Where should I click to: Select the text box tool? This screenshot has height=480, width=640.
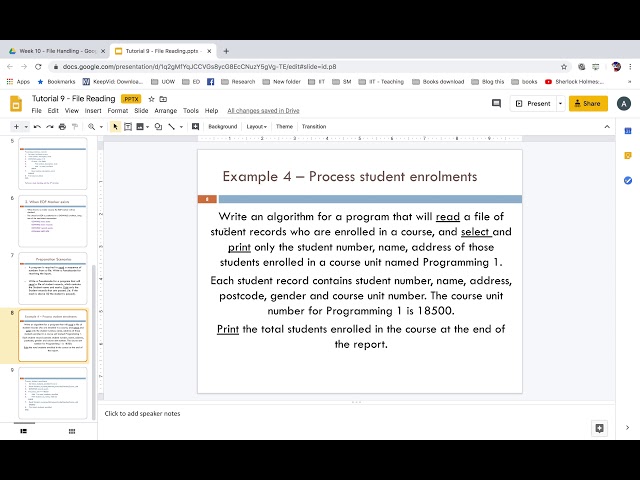click(x=128, y=127)
